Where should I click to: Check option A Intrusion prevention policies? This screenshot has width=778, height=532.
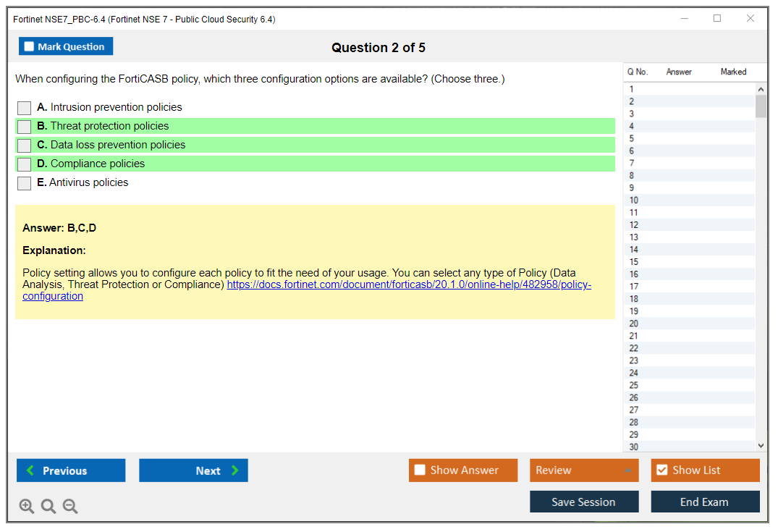[25, 108]
